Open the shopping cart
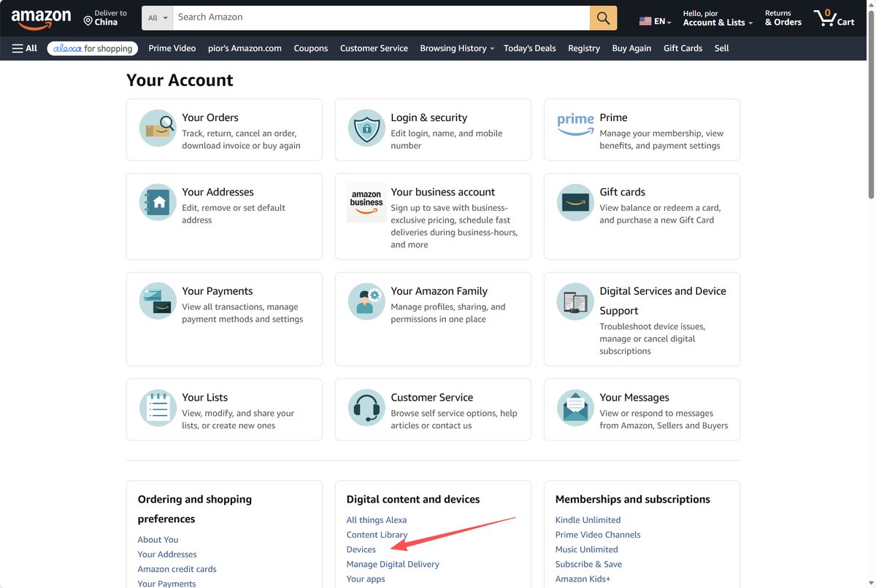 [834, 18]
